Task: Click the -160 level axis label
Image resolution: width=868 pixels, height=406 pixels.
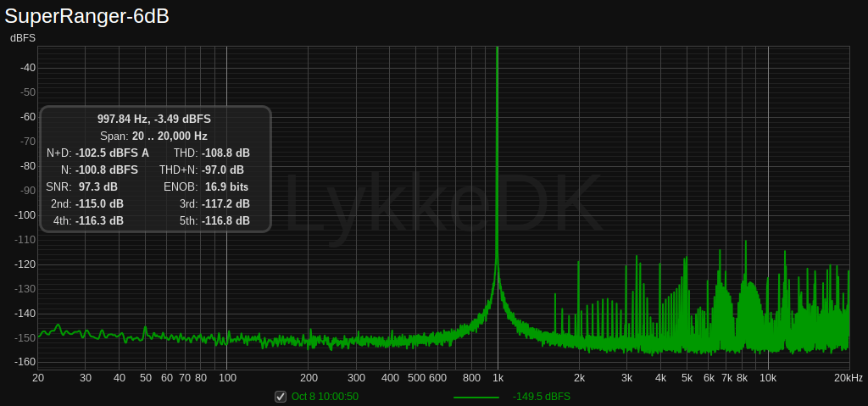Action: (25, 362)
